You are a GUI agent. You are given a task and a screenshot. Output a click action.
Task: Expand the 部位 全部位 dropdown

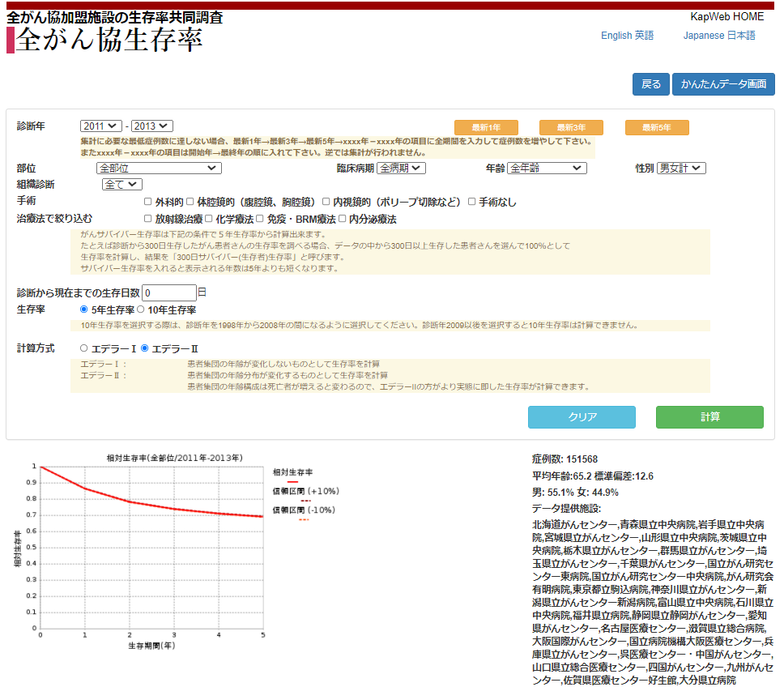click(158, 168)
